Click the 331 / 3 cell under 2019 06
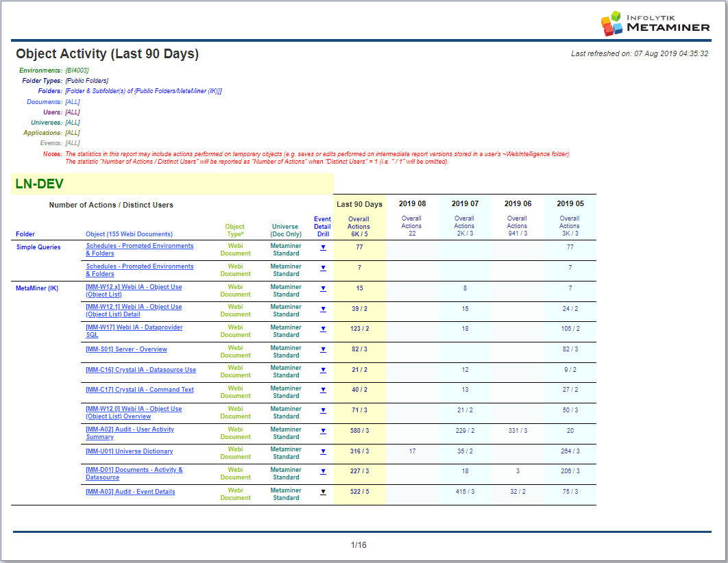Image resolution: width=728 pixels, height=563 pixels. [x=518, y=431]
